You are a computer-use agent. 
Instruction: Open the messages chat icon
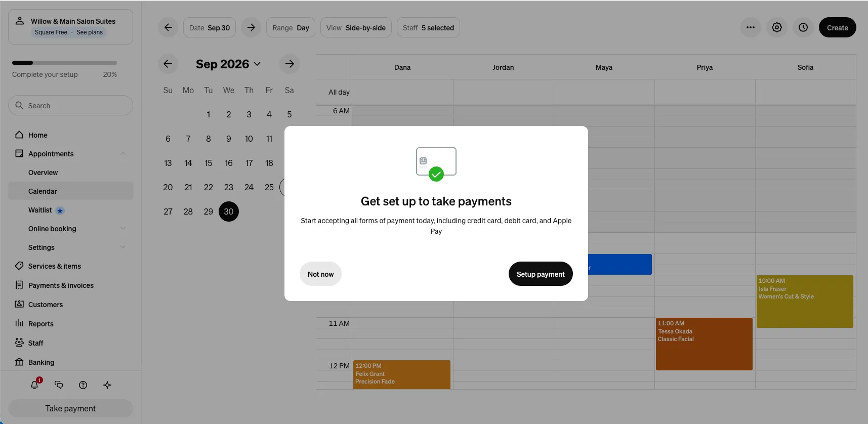click(x=59, y=385)
